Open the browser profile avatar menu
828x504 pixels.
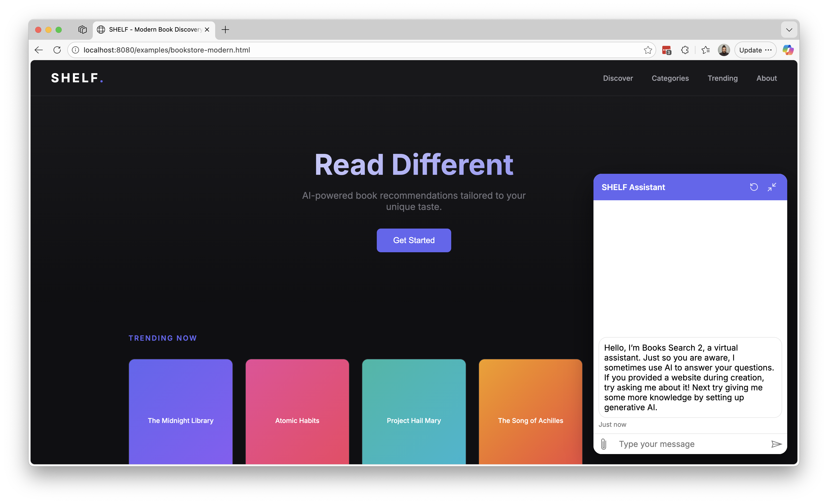click(x=723, y=50)
